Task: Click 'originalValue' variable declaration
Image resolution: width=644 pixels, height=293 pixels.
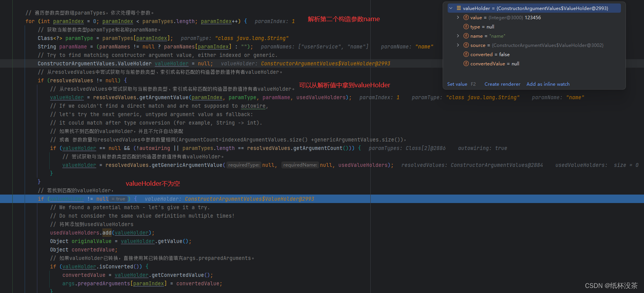Action: [x=91, y=241]
